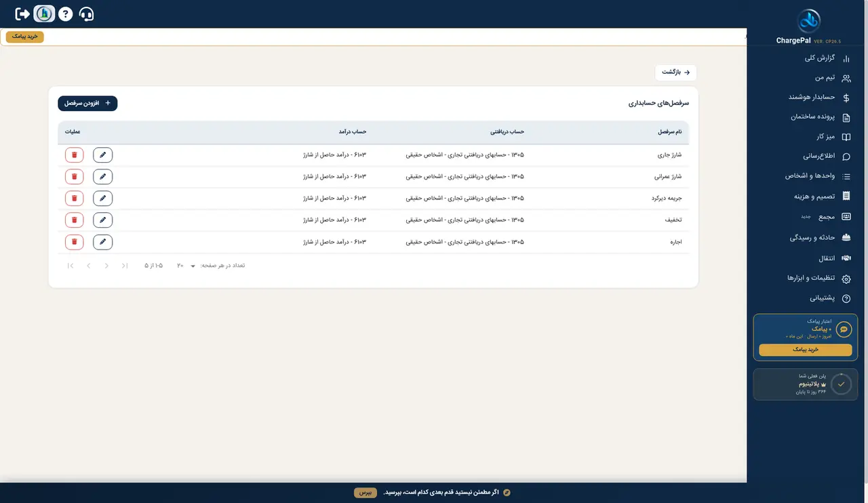Image resolution: width=868 pixels, height=503 pixels.
Task: Click the نام سرفصل column header
Action: click(669, 132)
